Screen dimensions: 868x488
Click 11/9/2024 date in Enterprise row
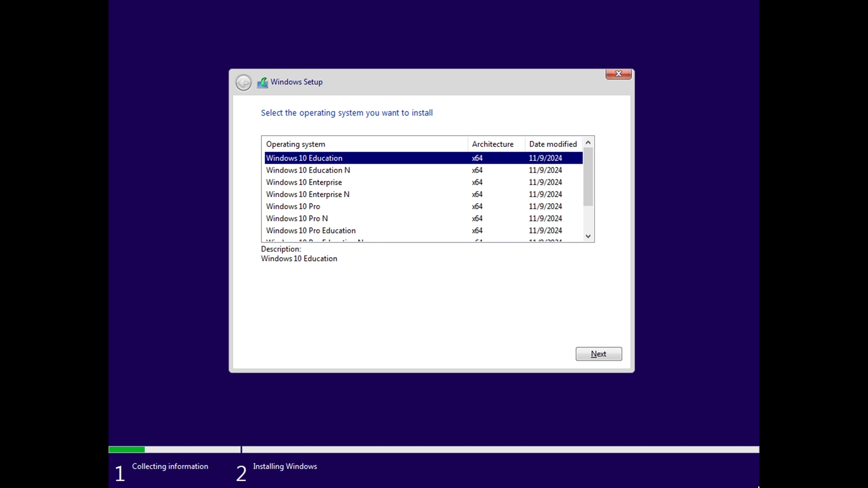click(545, 182)
